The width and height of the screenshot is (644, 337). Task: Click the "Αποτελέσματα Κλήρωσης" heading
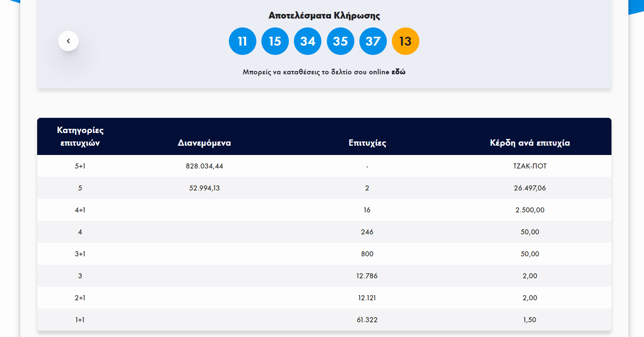[x=324, y=16]
